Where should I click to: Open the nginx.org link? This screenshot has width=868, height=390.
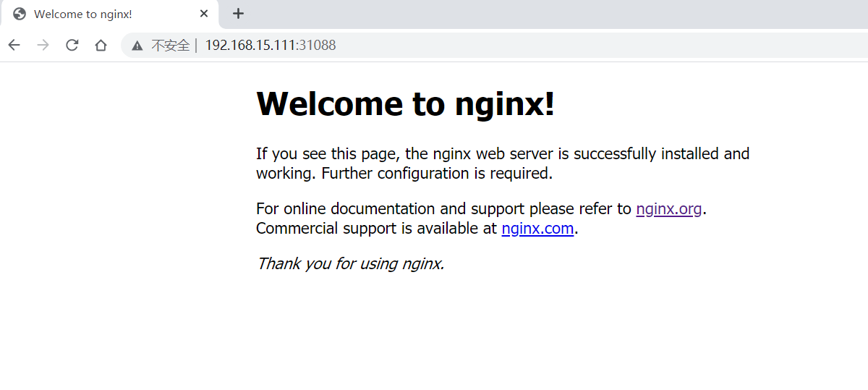(669, 209)
